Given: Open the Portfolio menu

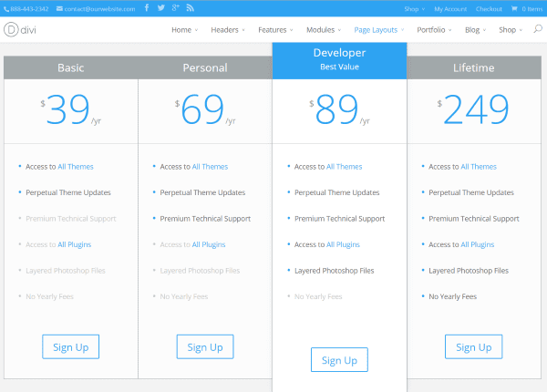Looking at the screenshot, I should coord(434,30).
